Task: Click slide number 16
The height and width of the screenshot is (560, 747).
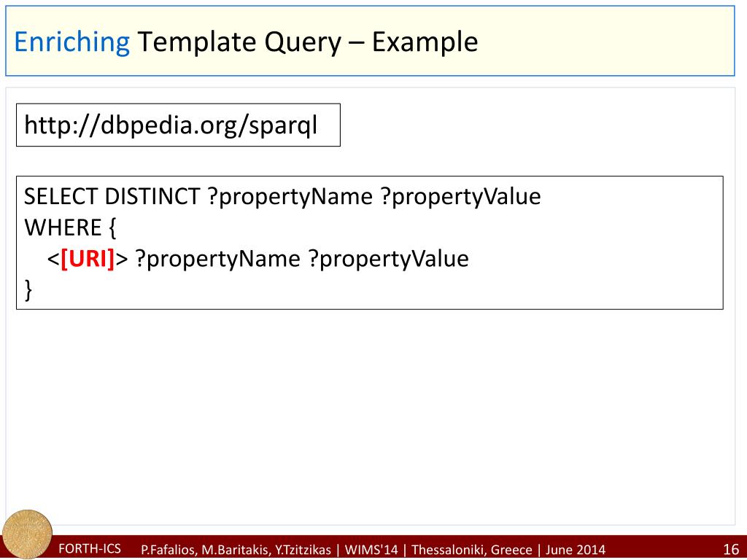Action: pyautogui.click(x=731, y=549)
